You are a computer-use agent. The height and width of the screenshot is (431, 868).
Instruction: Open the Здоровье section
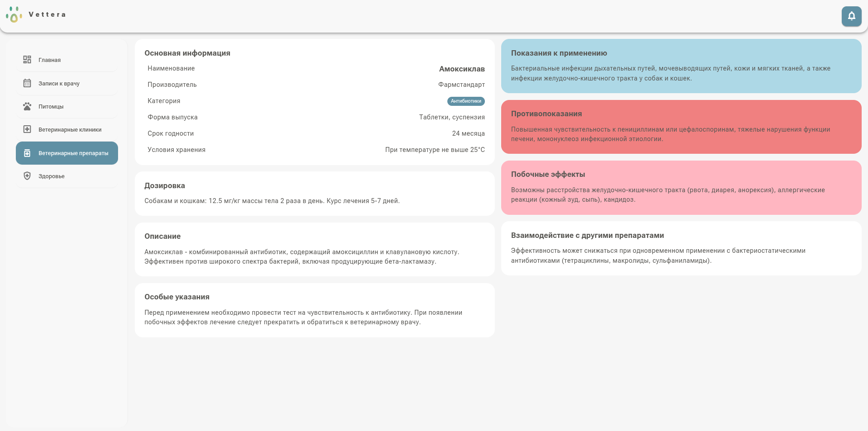pos(67,176)
